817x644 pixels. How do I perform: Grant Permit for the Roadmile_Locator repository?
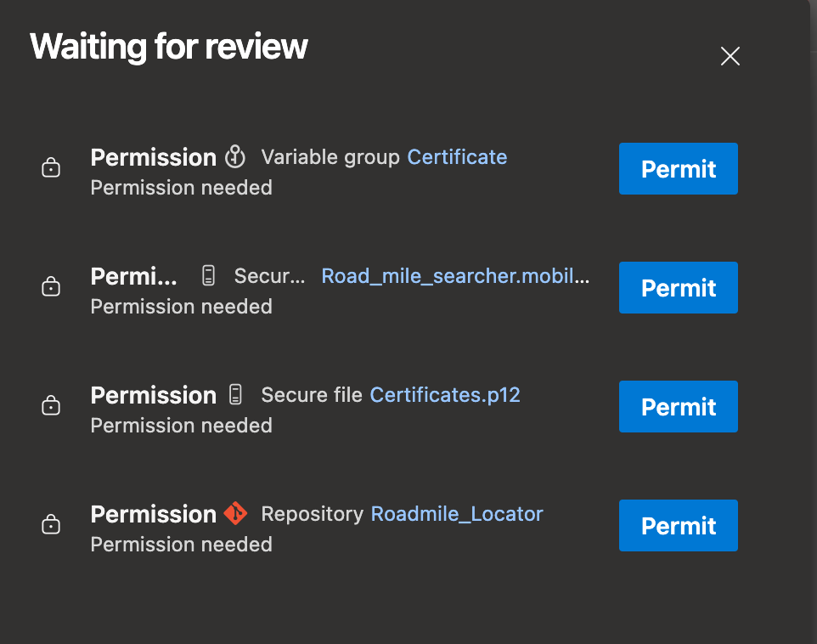point(678,526)
